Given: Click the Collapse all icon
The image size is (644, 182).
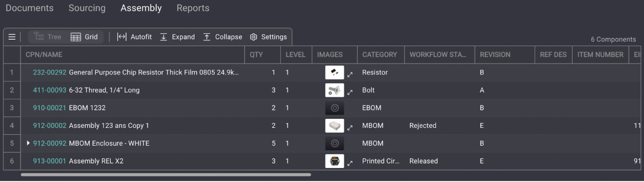Looking at the screenshot, I should pyautogui.click(x=207, y=37).
